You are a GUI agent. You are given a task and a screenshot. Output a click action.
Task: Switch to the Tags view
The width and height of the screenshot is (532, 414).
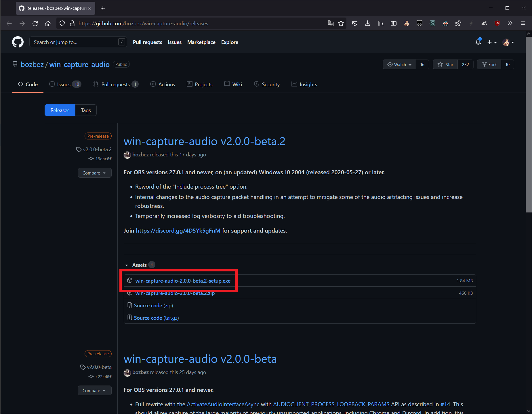pos(85,110)
